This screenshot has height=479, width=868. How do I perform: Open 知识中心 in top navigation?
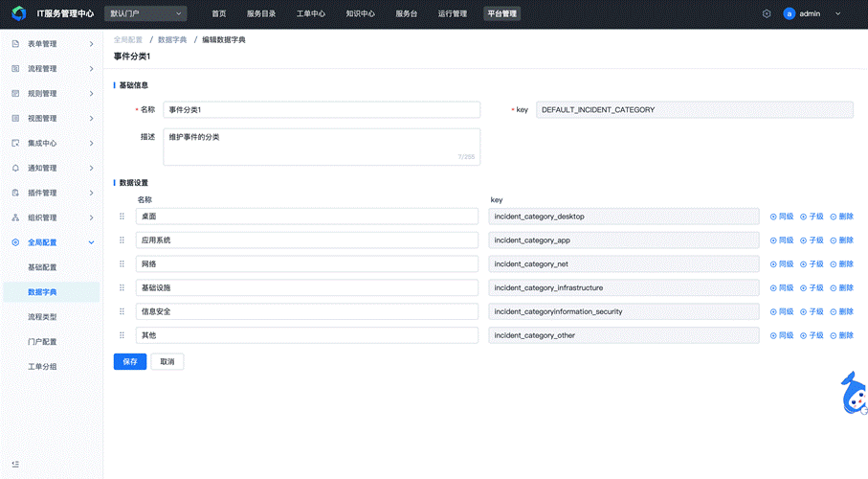pyautogui.click(x=361, y=13)
